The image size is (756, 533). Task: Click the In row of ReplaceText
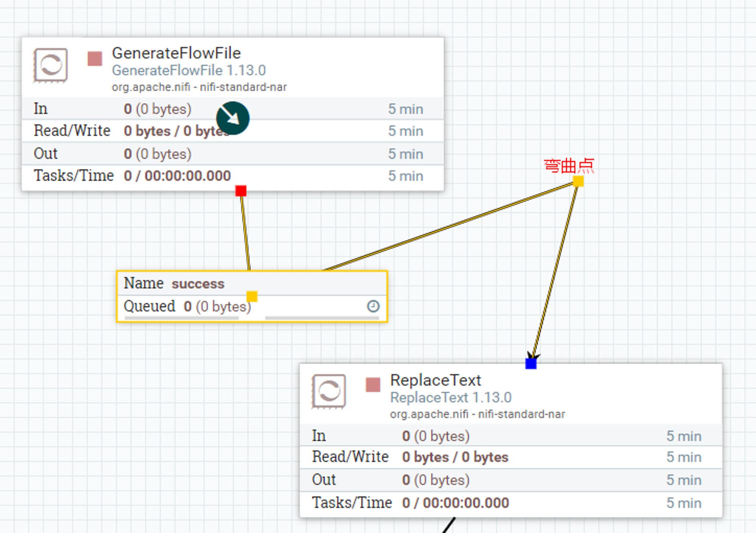point(511,435)
